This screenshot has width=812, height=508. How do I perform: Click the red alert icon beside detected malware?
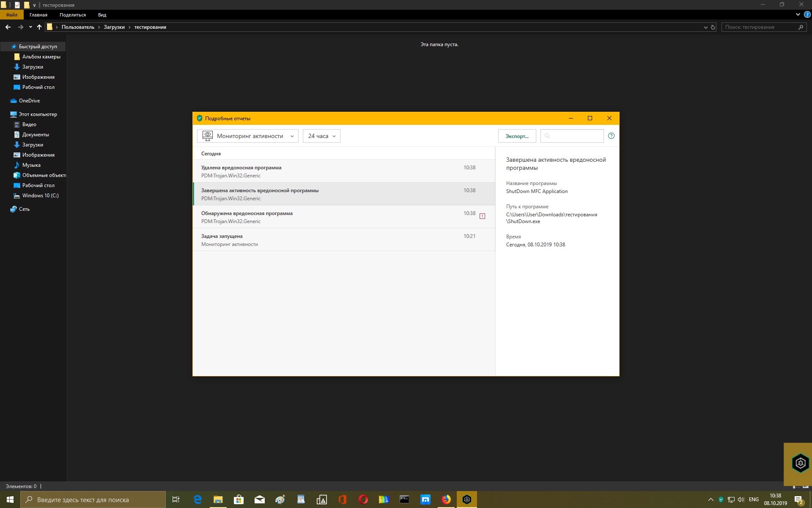[482, 216]
